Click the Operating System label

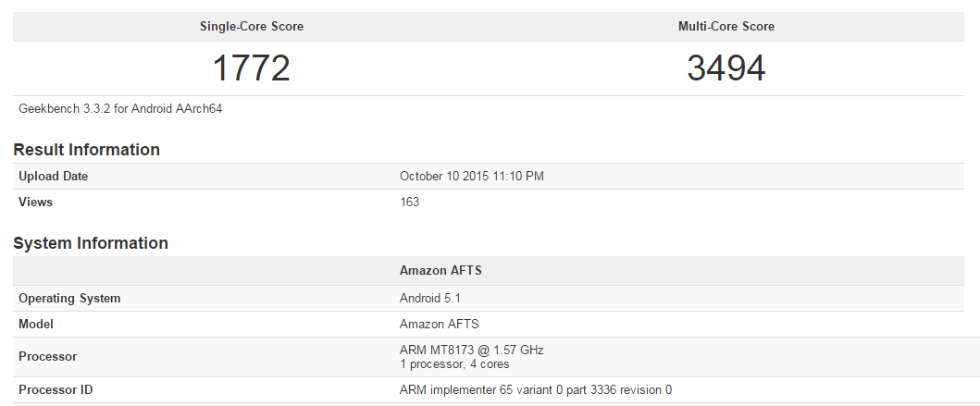(x=69, y=298)
